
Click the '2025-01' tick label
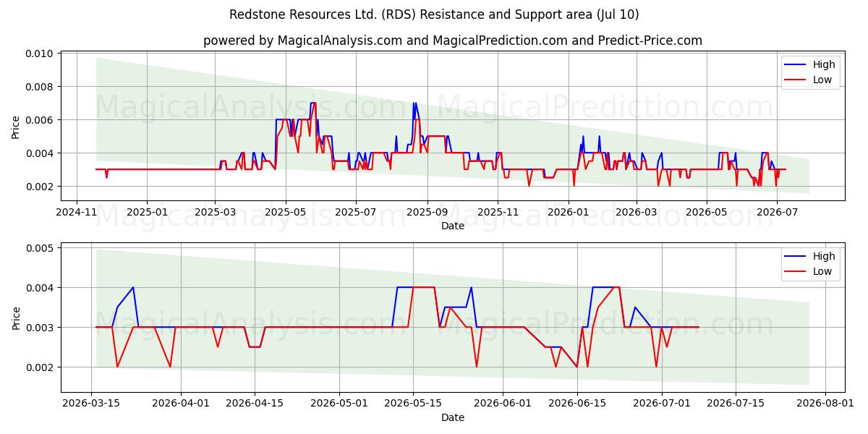click(147, 212)
